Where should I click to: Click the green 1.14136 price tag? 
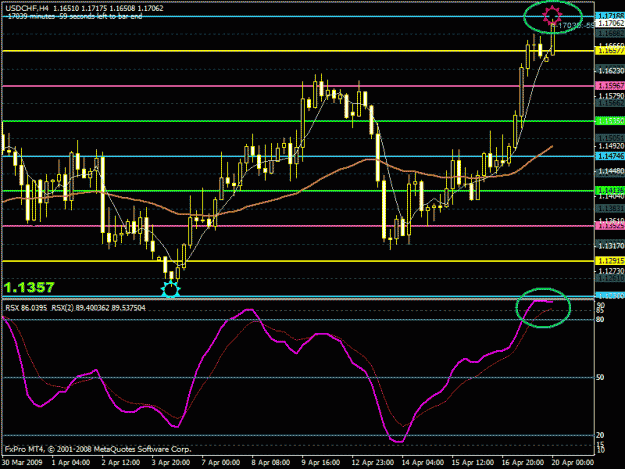coord(609,190)
